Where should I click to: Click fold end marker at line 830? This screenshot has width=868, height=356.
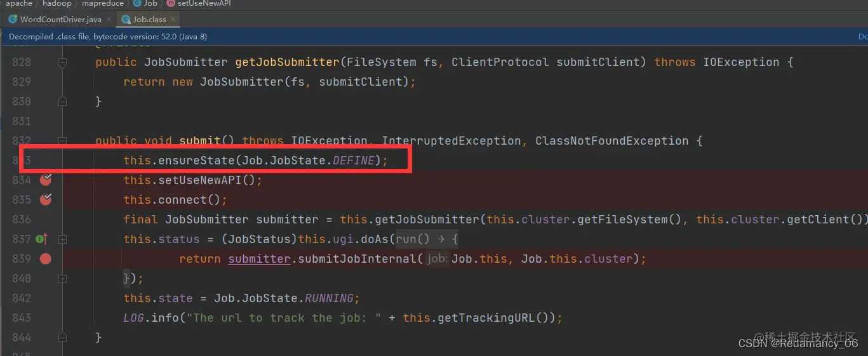point(62,102)
